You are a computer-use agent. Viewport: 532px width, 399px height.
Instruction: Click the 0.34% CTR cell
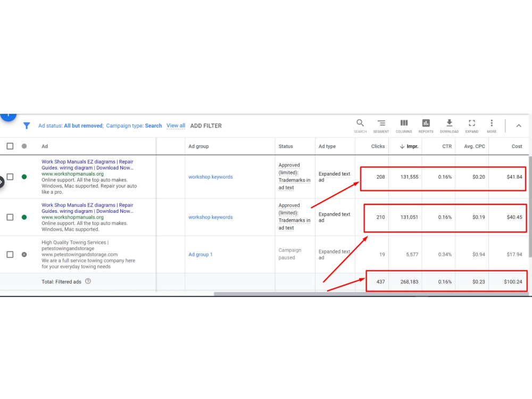tap(445, 254)
